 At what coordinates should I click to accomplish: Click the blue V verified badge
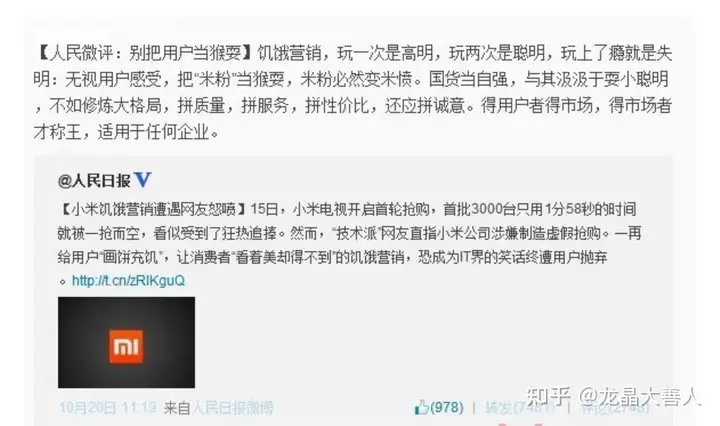(142, 180)
